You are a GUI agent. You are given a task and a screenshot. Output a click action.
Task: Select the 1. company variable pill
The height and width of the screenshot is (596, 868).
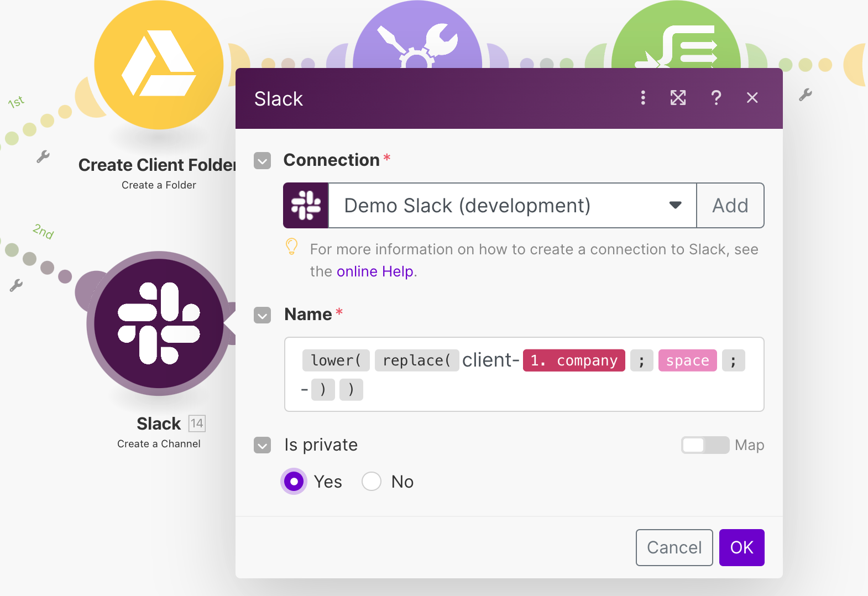click(574, 360)
